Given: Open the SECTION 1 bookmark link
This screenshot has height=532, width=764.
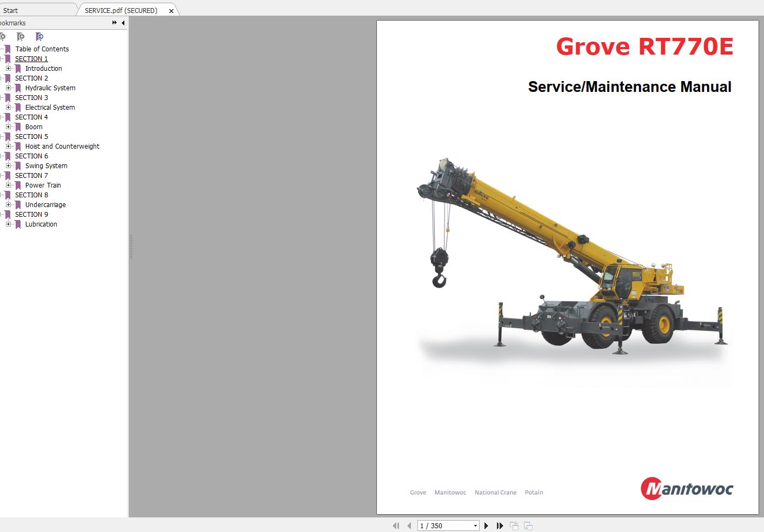Looking at the screenshot, I should tap(31, 59).
